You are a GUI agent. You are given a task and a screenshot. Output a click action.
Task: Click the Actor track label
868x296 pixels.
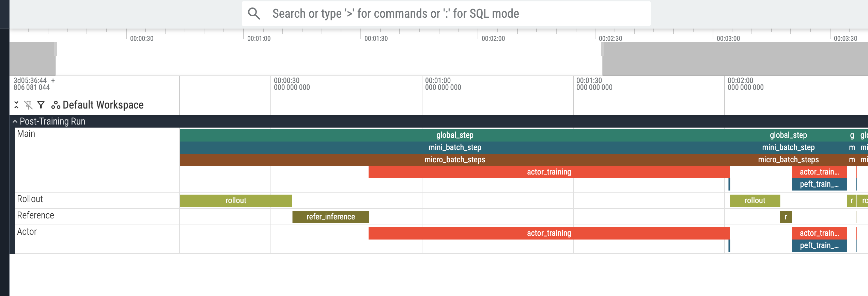coord(27,232)
